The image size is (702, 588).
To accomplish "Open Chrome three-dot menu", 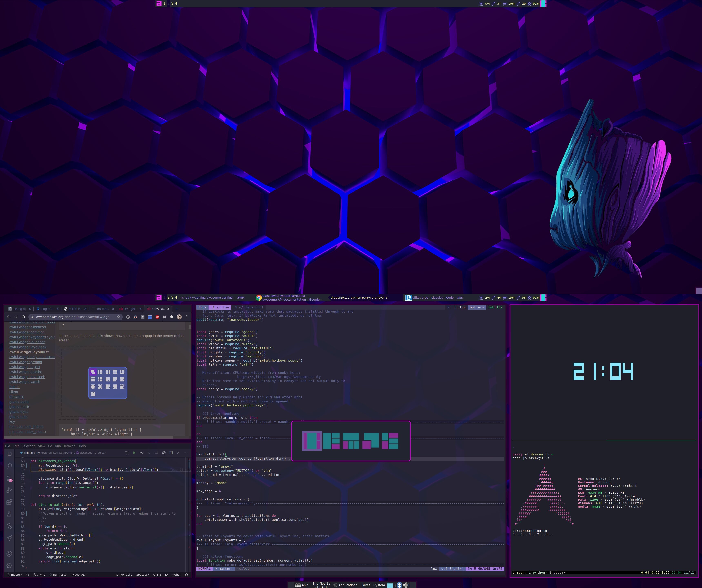I will 187,317.
